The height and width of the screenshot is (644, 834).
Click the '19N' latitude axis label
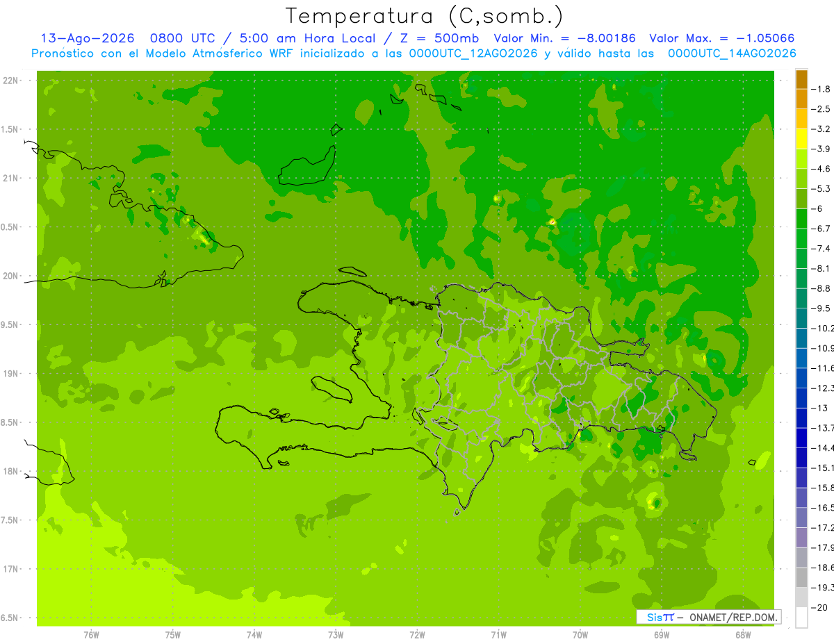pos(10,374)
